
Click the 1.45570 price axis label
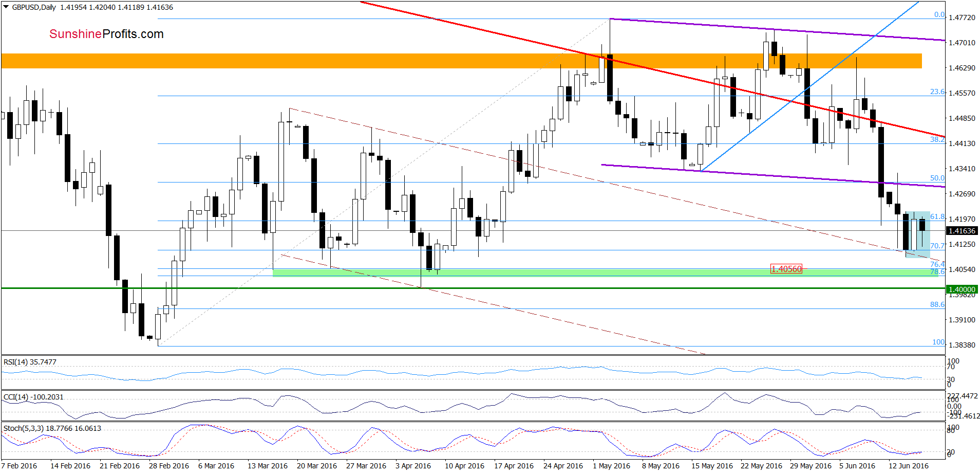tap(962, 93)
